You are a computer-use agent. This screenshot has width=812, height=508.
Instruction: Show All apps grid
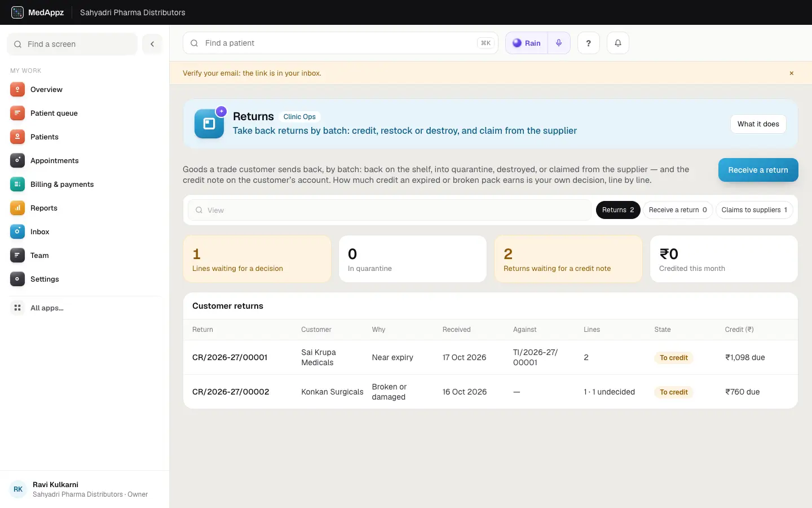85,308
